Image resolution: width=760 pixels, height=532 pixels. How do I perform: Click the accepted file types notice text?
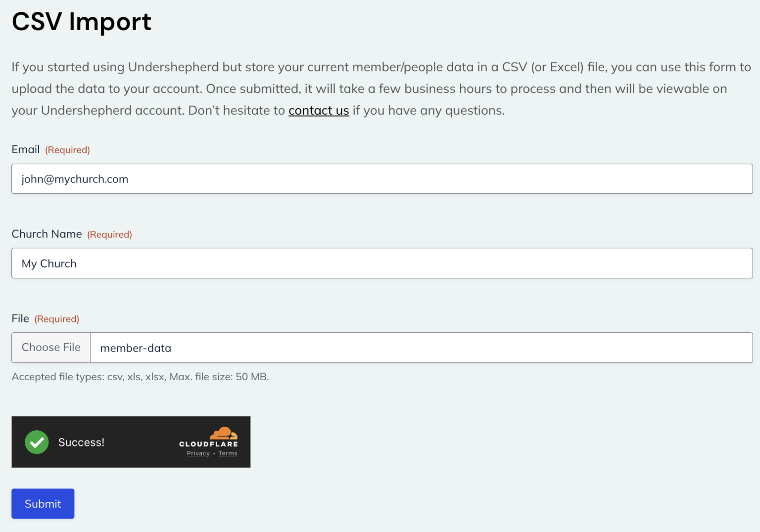[140, 376]
